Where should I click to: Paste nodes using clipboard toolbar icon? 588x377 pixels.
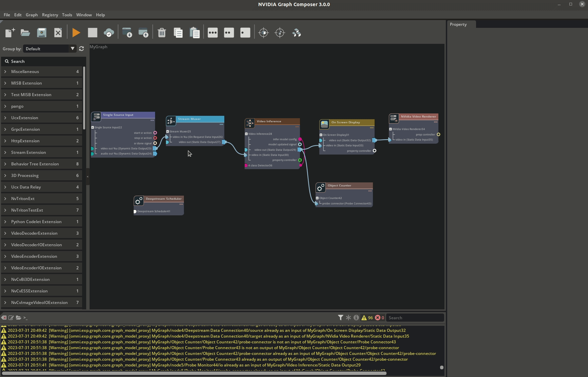(x=194, y=33)
